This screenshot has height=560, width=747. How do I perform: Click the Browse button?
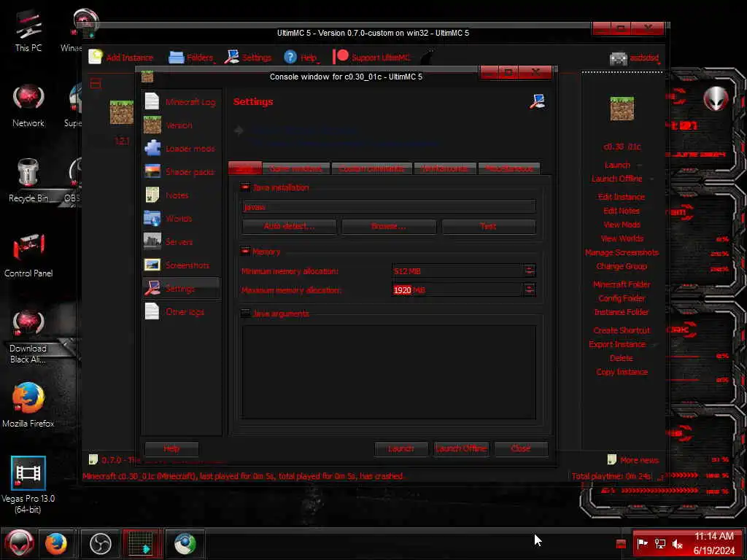pos(389,226)
